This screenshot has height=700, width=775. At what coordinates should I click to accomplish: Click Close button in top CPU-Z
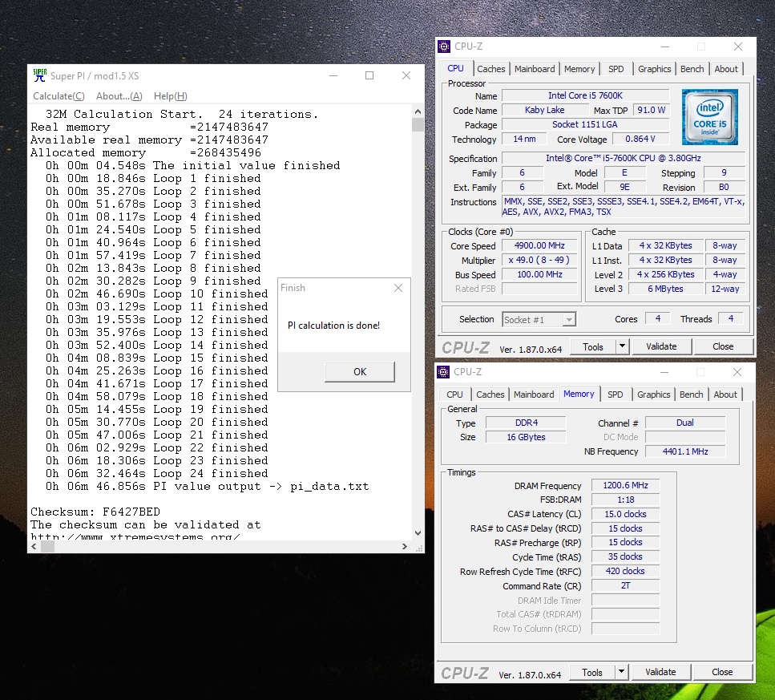(x=723, y=346)
